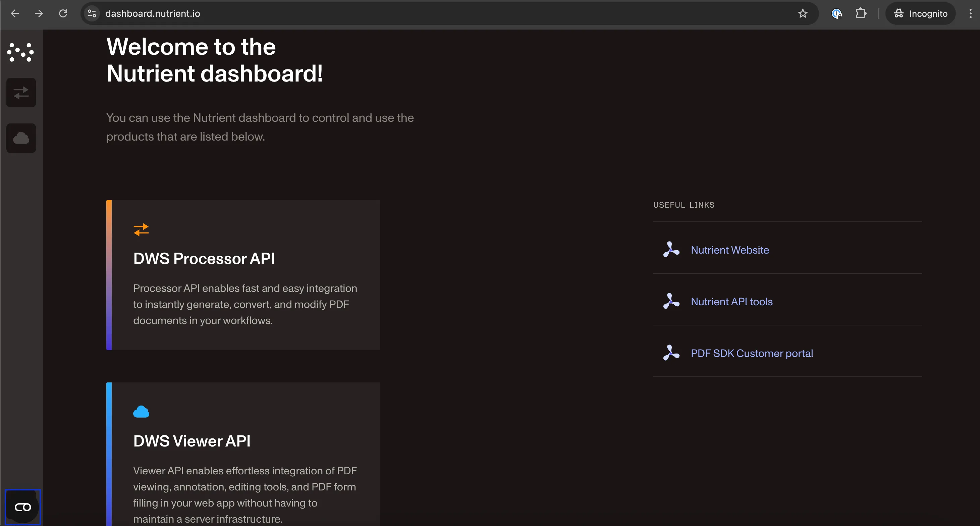
Task: Open the CO account avatar at bottom left
Action: click(x=22, y=507)
